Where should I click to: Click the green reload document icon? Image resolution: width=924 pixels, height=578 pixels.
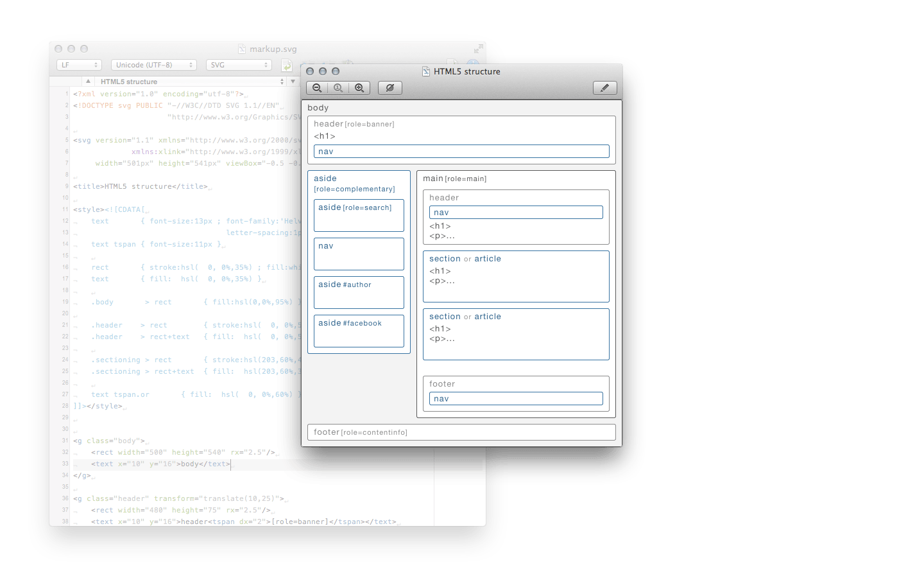[x=287, y=66]
